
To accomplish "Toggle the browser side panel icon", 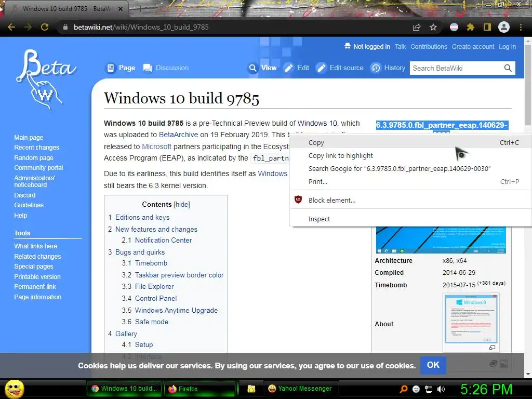I will 487,27.
